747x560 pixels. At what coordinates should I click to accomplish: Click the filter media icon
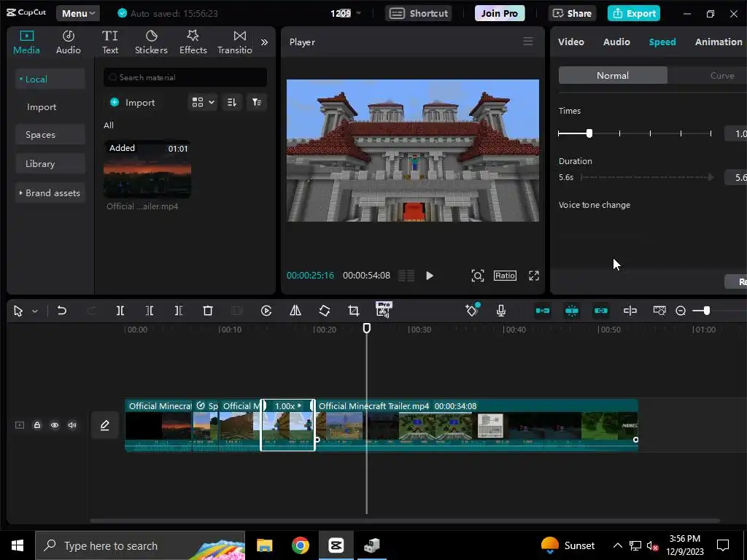[x=257, y=102]
